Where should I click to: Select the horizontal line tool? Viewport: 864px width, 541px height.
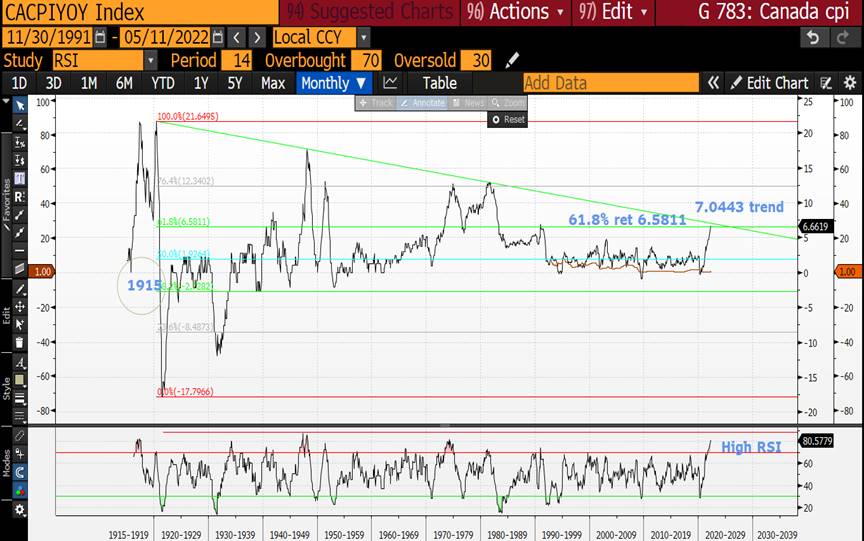pos(20,251)
